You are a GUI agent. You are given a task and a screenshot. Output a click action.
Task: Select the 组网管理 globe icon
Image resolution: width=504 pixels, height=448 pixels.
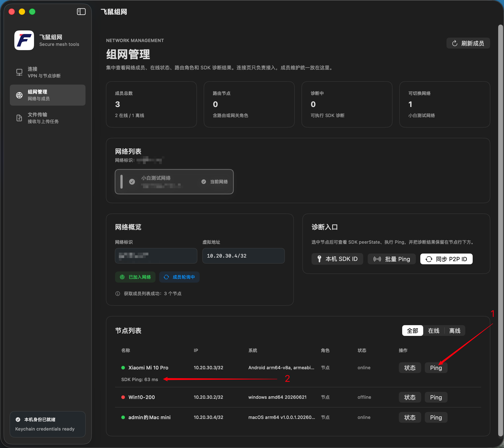tap(19, 95)
